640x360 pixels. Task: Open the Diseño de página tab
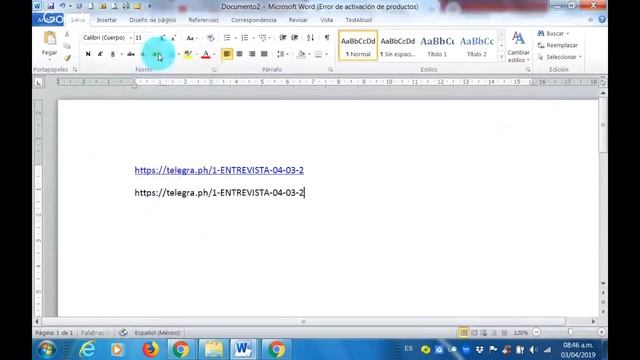[x=153, y=20]
